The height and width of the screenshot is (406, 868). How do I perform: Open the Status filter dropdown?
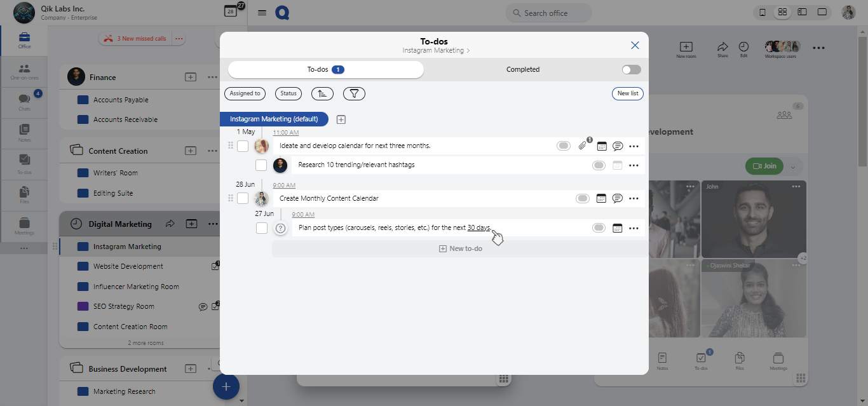(x=288, y=94)
